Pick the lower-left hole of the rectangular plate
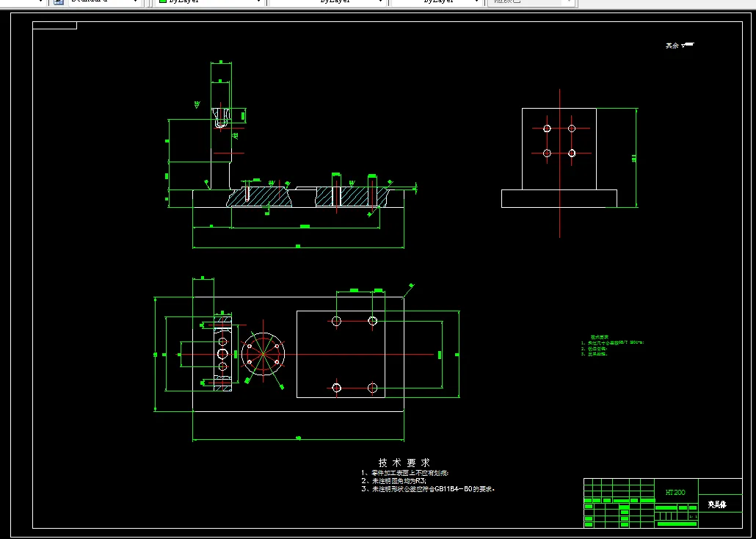756x539 pixels. pos(337,388)
